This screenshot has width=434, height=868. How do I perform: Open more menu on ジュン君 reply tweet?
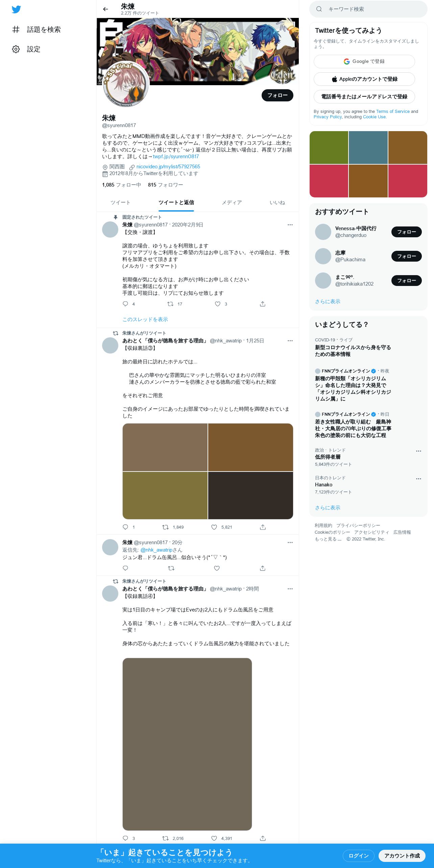pyautogui.click(x=290, y=542)
